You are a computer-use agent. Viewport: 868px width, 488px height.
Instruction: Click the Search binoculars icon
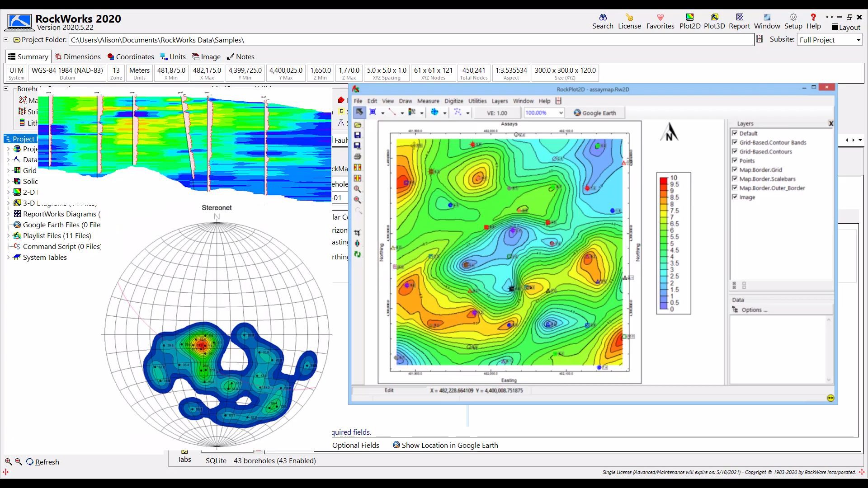603,17
